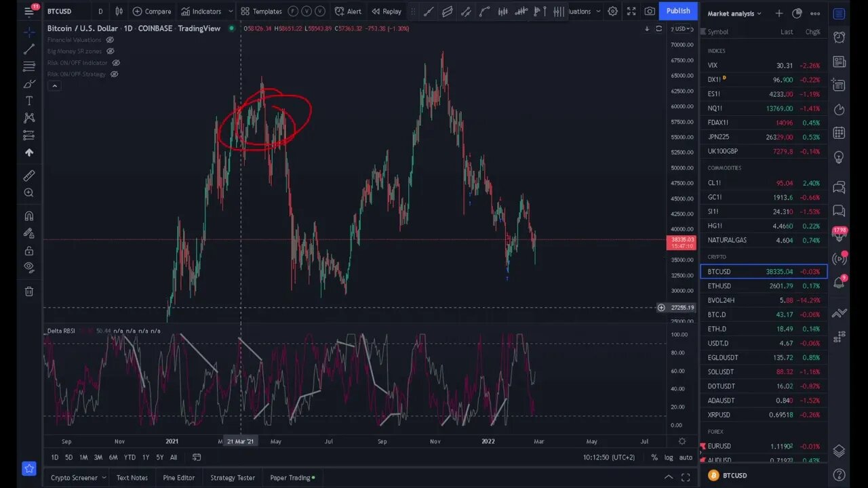Start bar Replay mode
The width and height of the screenshot is (868, 488).
(387, 11)
